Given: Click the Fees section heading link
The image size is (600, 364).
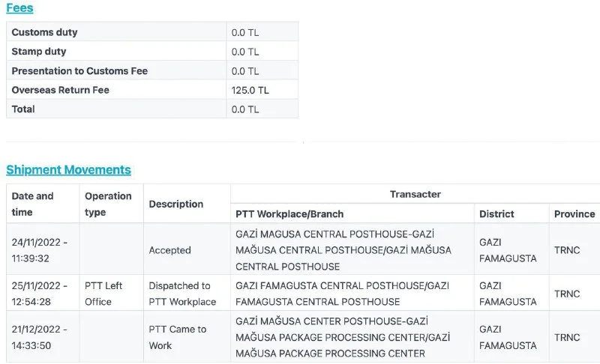Looking at the screenshot, I should 19,8.
